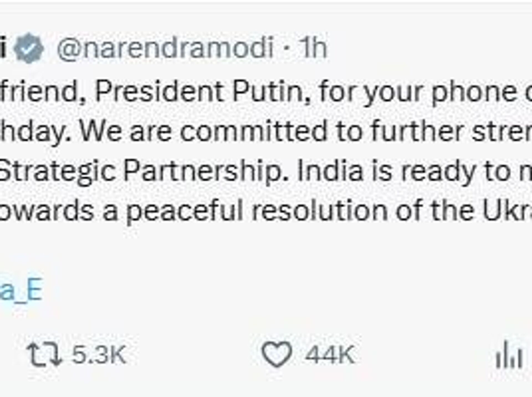
Task: Click the blue verified badge icon
Action: click(29, 48)
